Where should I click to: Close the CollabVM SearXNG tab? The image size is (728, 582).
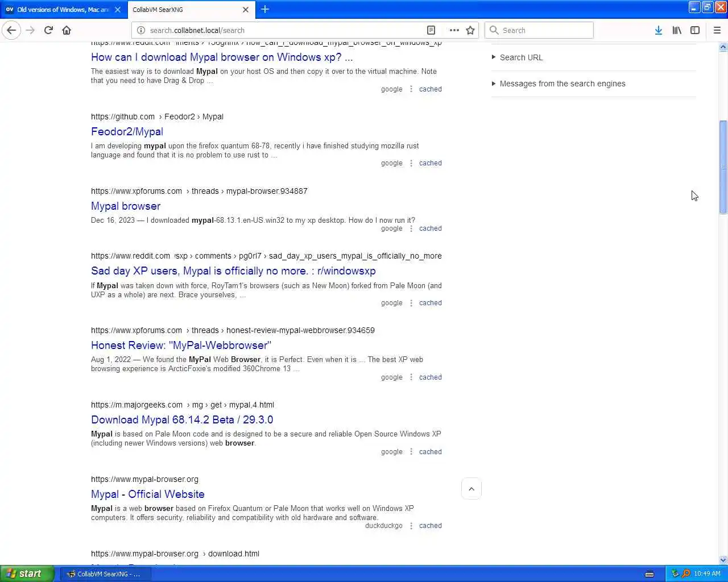(246, 10)
